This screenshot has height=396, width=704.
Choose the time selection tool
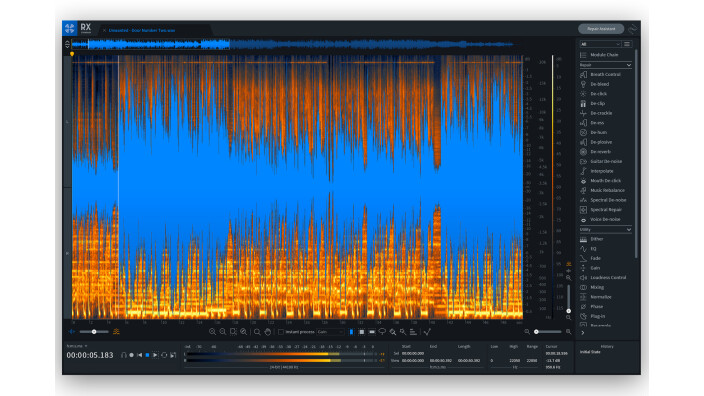click(x=351, y=332)
